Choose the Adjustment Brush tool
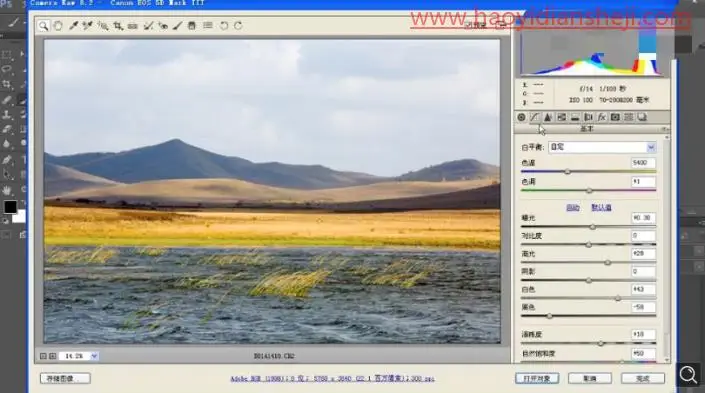Image resolution: width=705 pixels, height=393 pixels. tap(178, 26)
